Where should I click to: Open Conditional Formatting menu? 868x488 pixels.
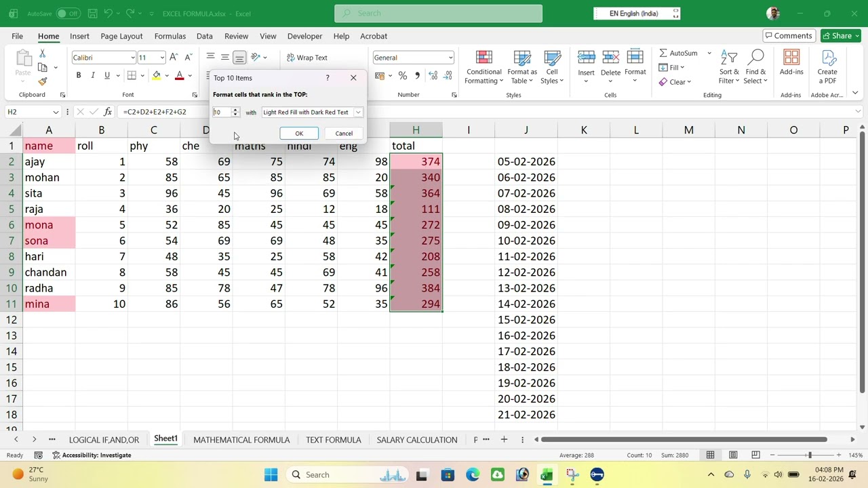point(484,67)
